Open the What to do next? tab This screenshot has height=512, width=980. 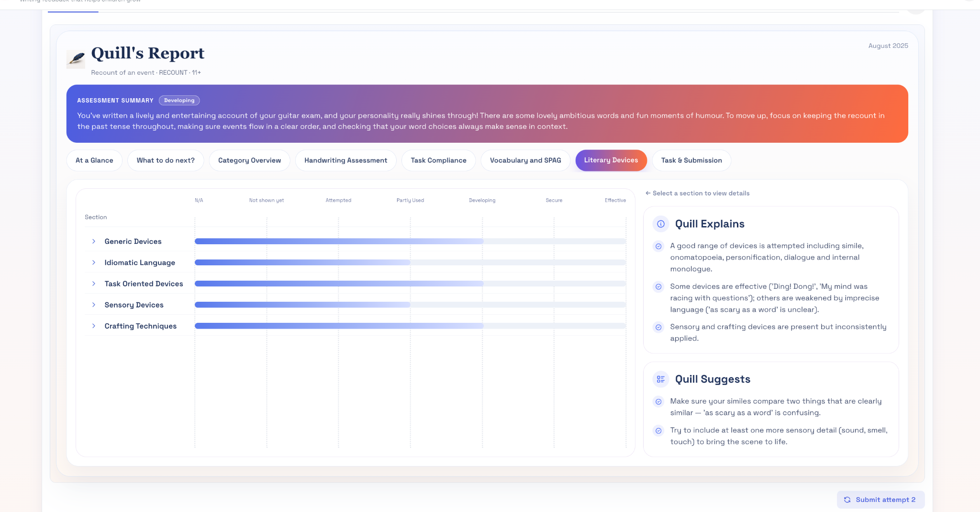(x=166, y=160)
